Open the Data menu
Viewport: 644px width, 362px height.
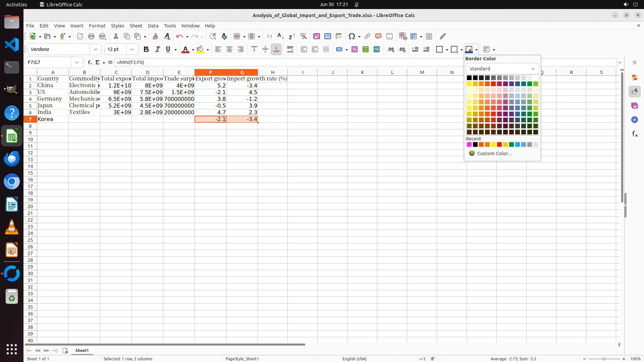click(x=153, y=26)
